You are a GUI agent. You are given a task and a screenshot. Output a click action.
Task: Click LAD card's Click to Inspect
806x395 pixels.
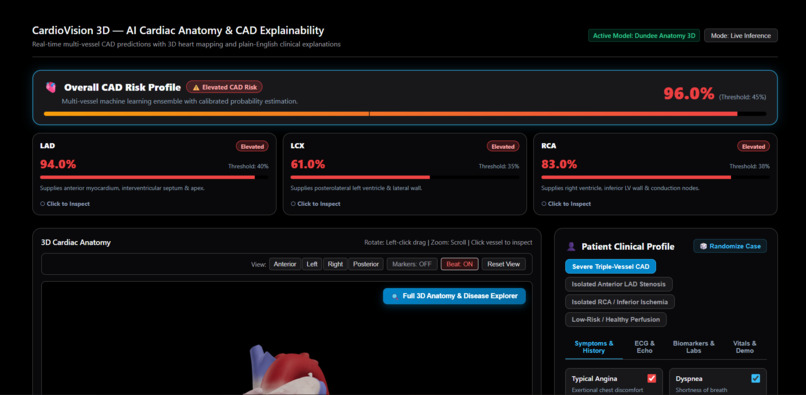[x=65, y=204]
